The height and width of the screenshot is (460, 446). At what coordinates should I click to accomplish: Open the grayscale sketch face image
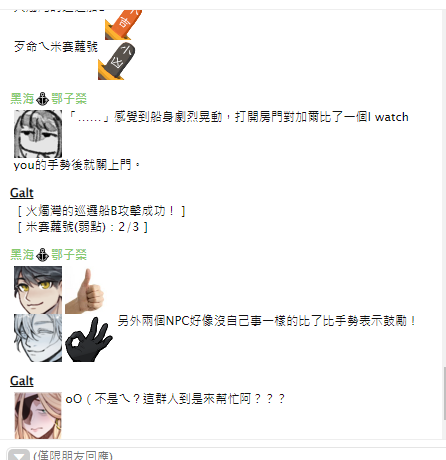tap(38, 134)
